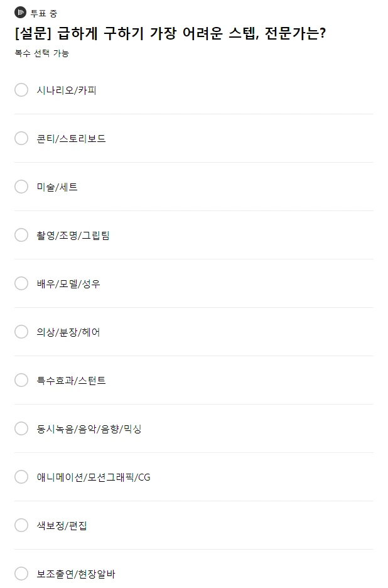This screenshot has height=588, width=388.
Task: Select the 콘티/스토리보드 option circle
Action: (21, 138)
